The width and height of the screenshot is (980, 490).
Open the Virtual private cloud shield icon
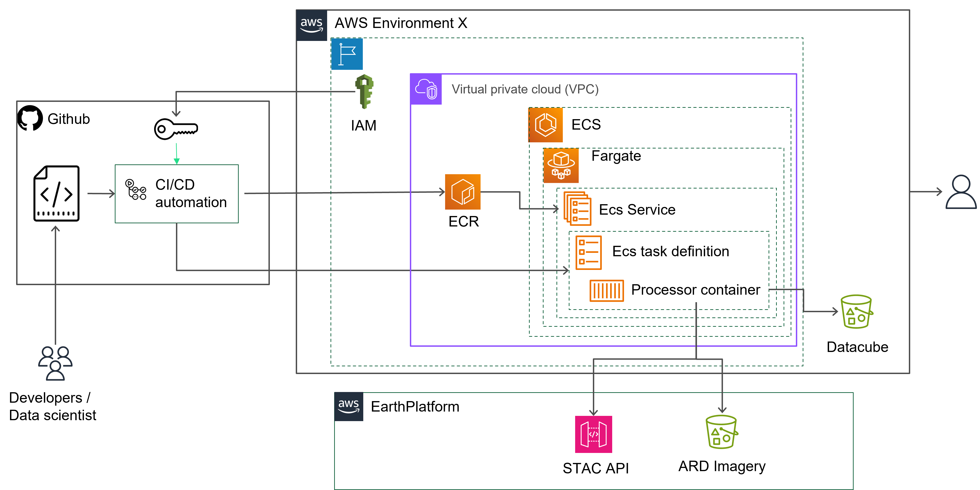click(x=426, y=90)
